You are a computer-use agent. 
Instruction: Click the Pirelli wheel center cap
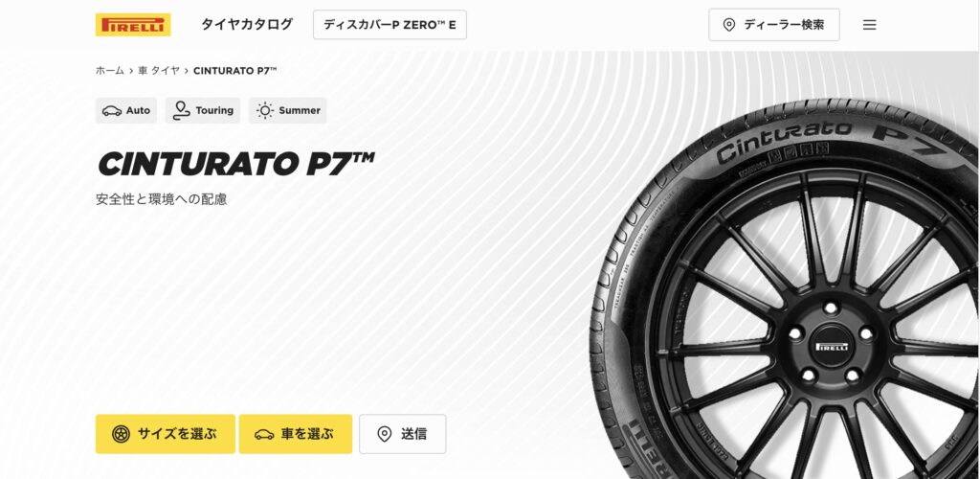coord(832,347)
